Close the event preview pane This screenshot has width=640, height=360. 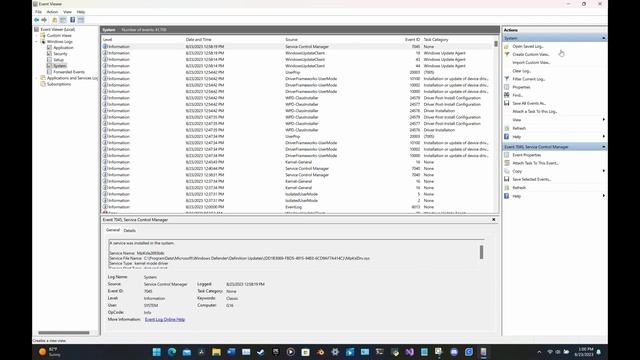[493, 220]
